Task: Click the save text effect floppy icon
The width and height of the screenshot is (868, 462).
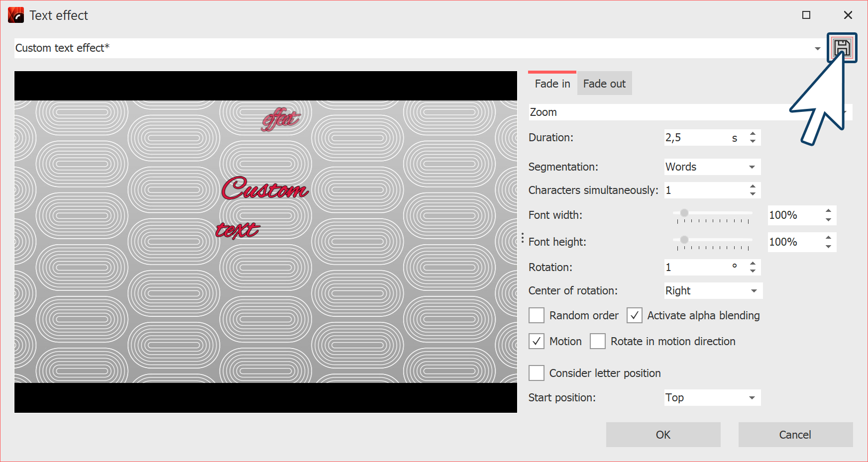Action: coord(842,48)
